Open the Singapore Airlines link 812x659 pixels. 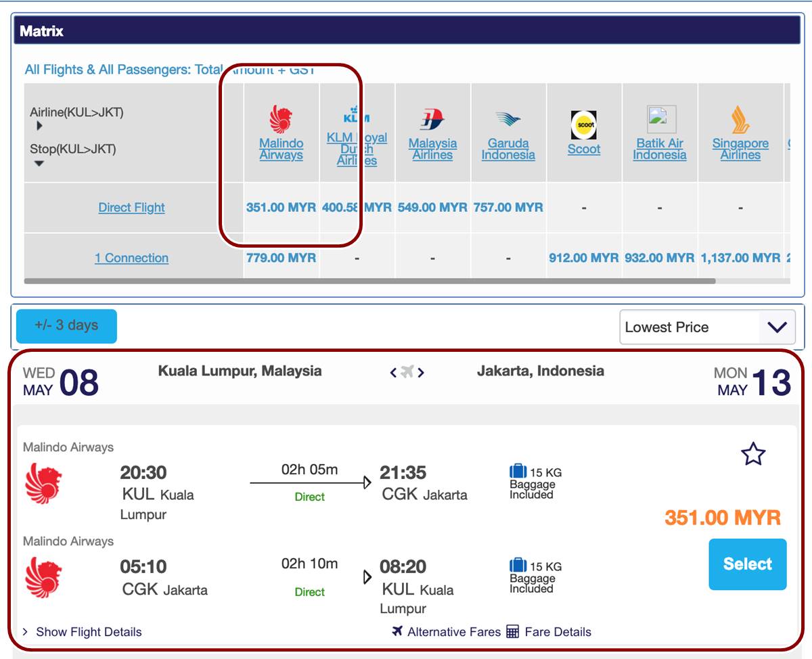[x=740, y=149]
